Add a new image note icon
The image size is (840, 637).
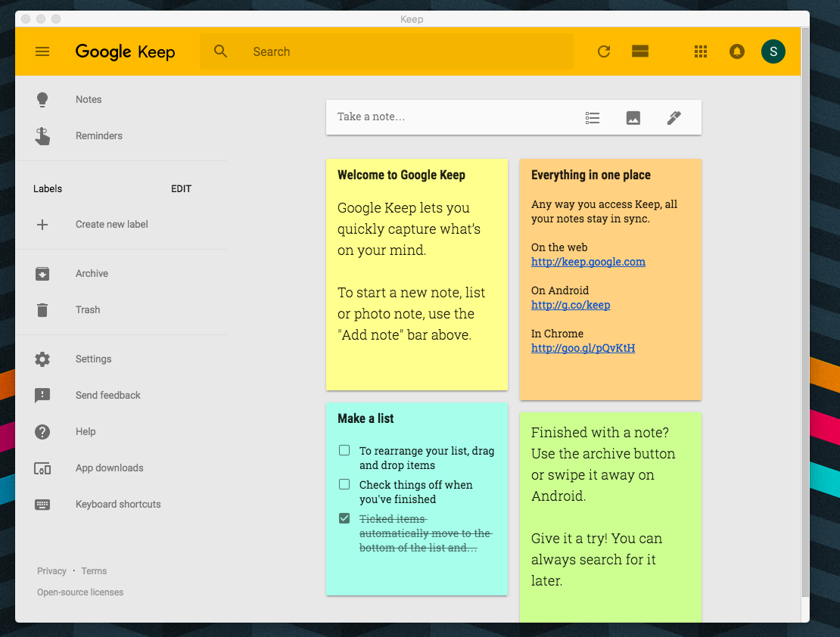click(633, 118)
